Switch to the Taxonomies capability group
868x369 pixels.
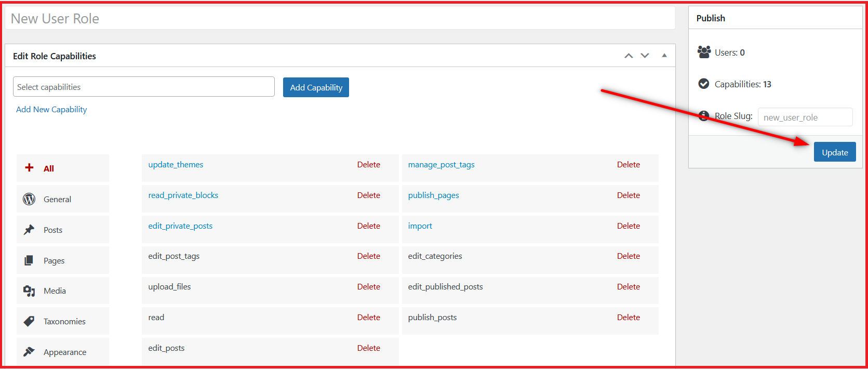click(64, 321)
